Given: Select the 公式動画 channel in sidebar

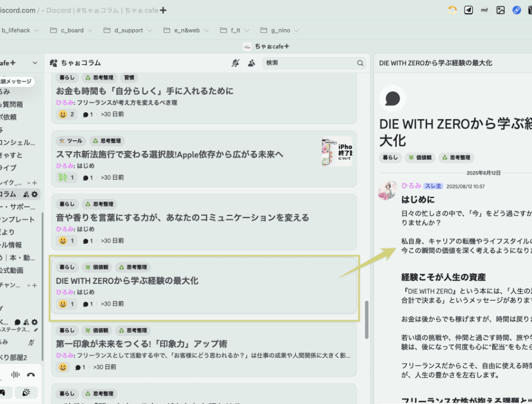Looking at the screenshot, I should [11, 270].
